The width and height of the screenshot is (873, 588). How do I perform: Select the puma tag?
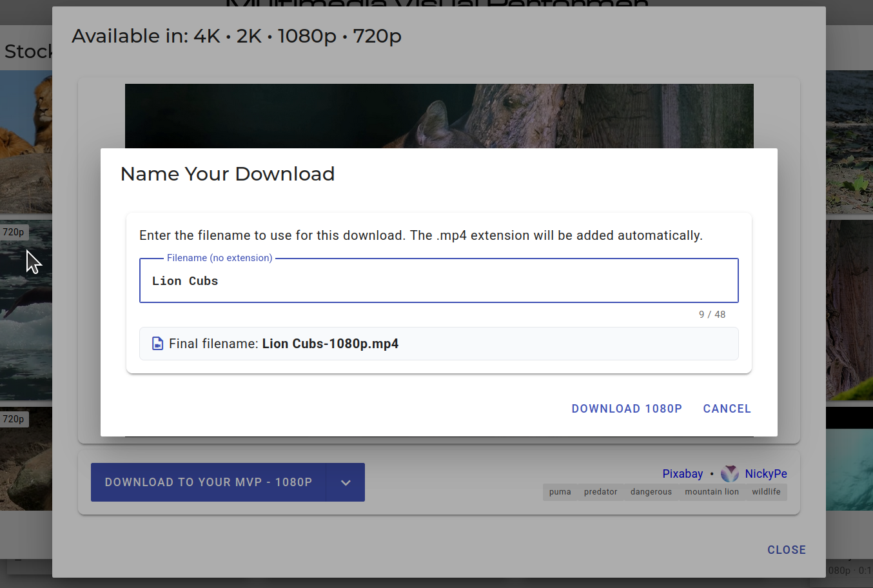[x=560, y=492]
